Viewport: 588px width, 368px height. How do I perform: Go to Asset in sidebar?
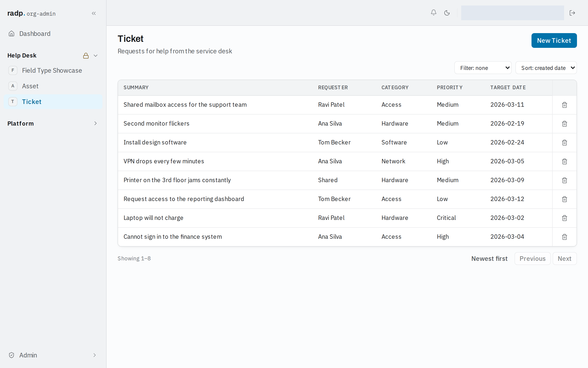point(53,86)
